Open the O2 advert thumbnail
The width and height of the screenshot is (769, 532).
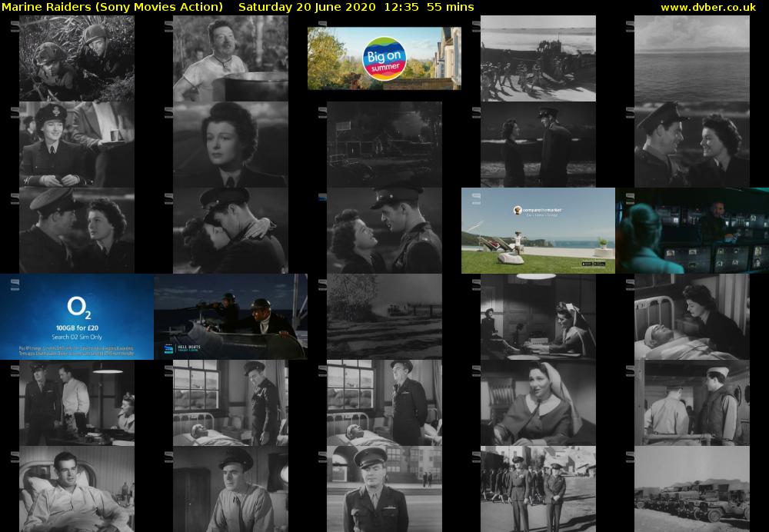coord(77,317)
